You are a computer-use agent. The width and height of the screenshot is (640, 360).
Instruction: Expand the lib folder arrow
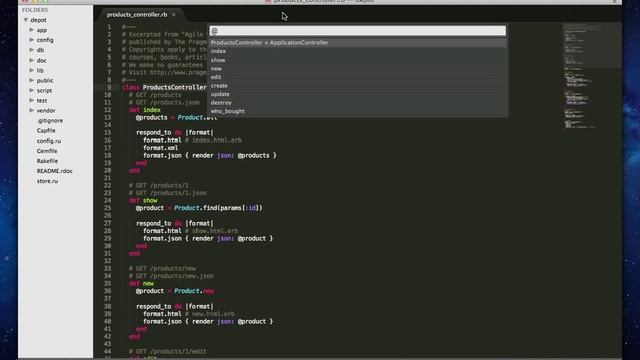[x=31, y=70]
